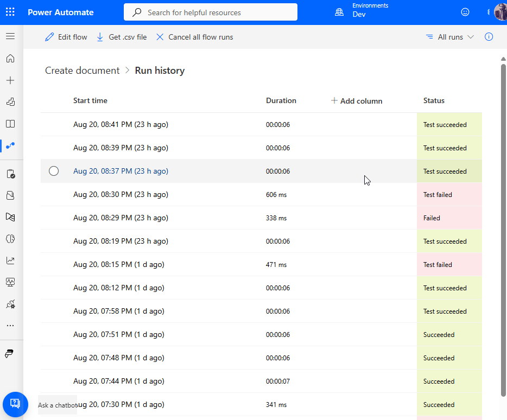Open the Create document breadcrumb link
507x420 pixels.
pos(82,71)
